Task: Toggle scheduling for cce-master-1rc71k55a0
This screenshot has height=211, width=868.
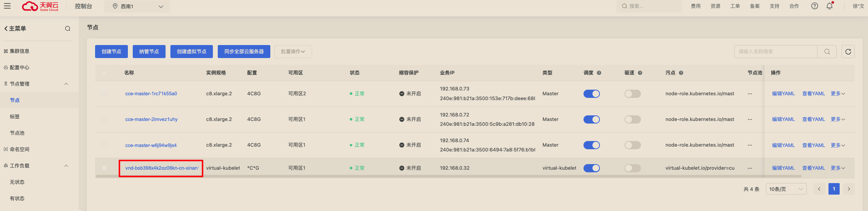Action: (x=592, y=94)
